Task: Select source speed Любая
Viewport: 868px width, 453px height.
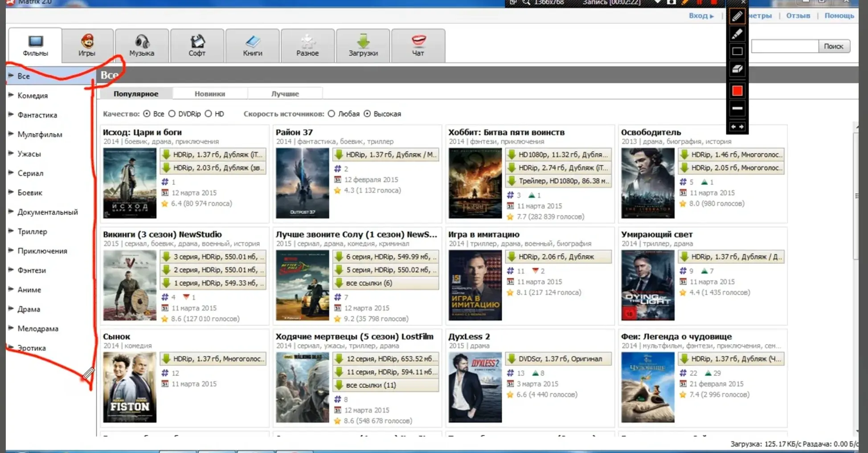Action: (x=331, y=114)
